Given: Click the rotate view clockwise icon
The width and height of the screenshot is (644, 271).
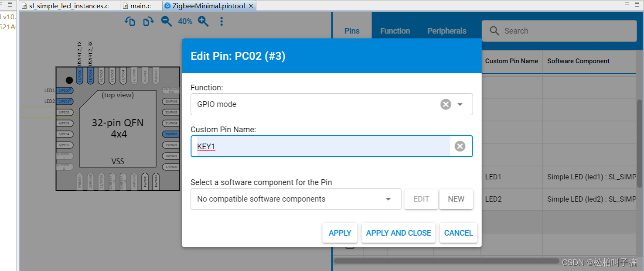Looking at the screenshot, I should coord(148,21).
